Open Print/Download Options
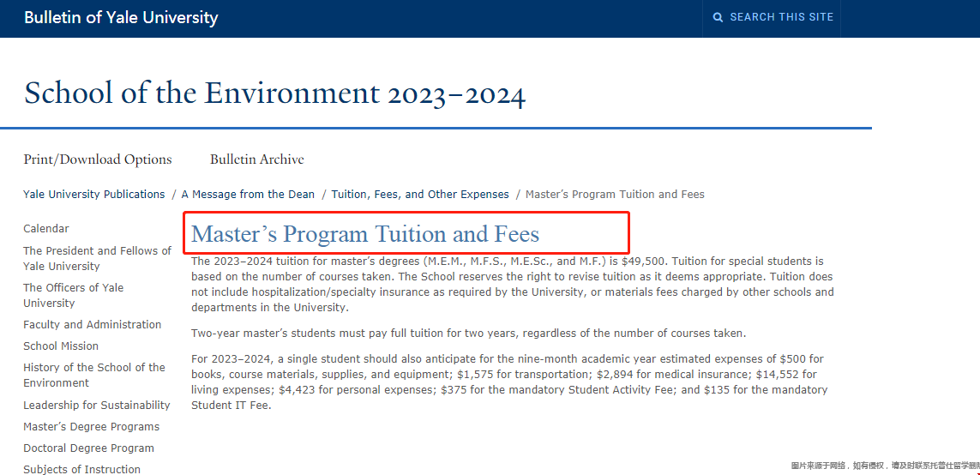 (x=98, y=159)
